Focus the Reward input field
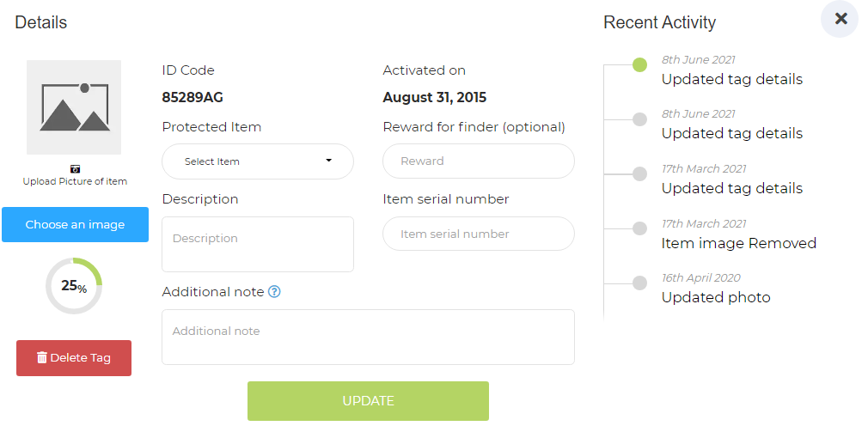 click(478, 161)
